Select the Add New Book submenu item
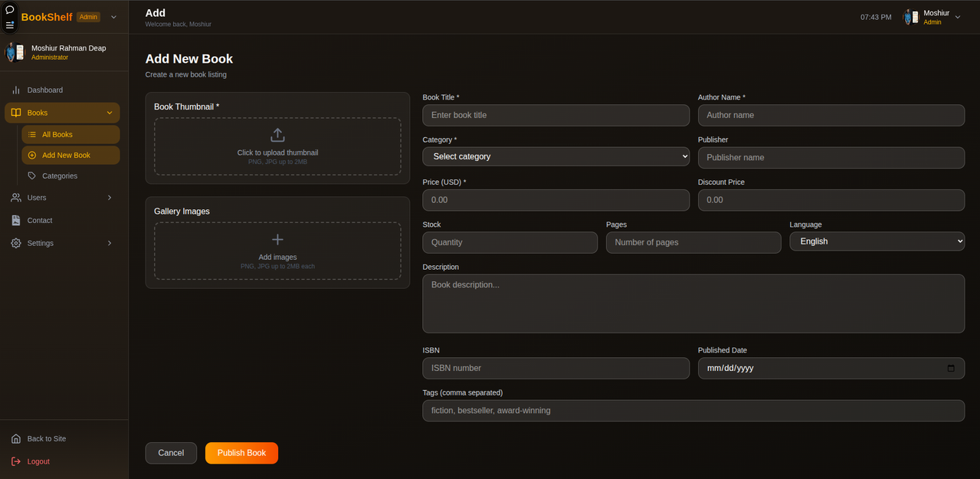Viewport: 980px width, 479px height. click(x=70, y=155)
